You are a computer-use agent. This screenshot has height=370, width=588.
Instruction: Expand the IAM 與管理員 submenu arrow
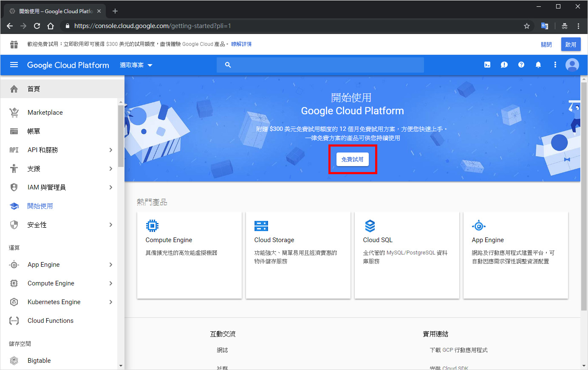pyautogui.click(x=110, y=187)
